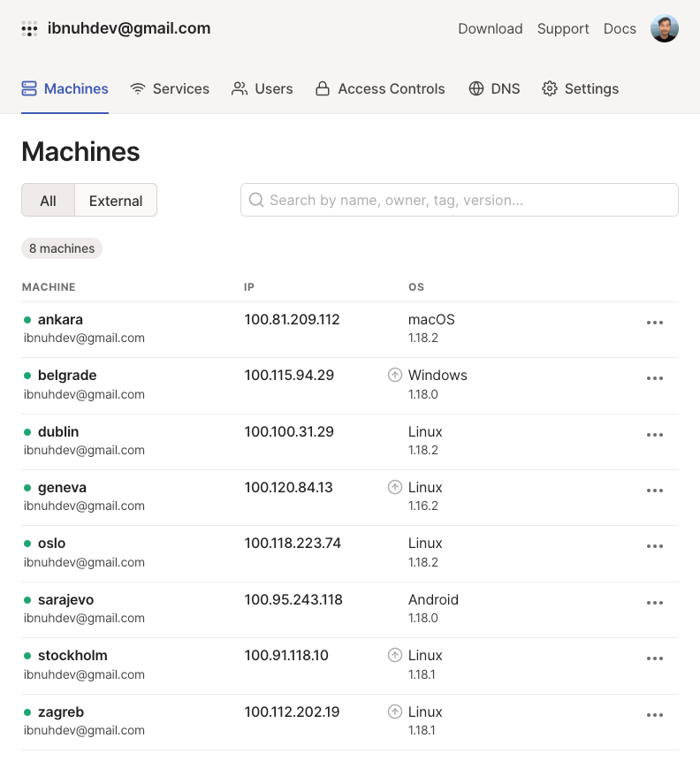The image size is (700, 761).
Task: Select the All machines filter
Action: (x=48, y=200)
